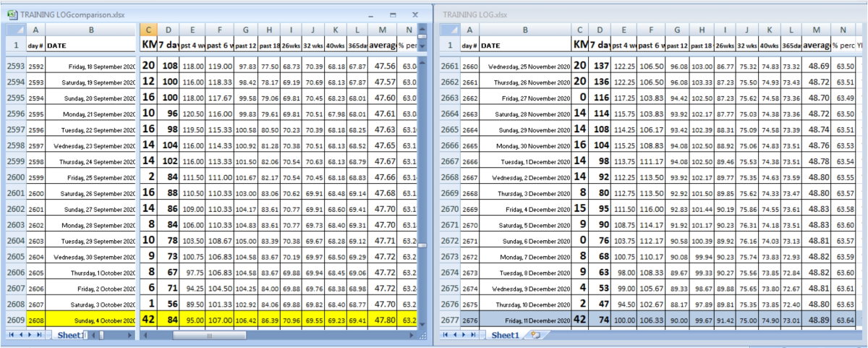Click KM value 42 in row 2677
868x348 pixels.
click(580, 320)
